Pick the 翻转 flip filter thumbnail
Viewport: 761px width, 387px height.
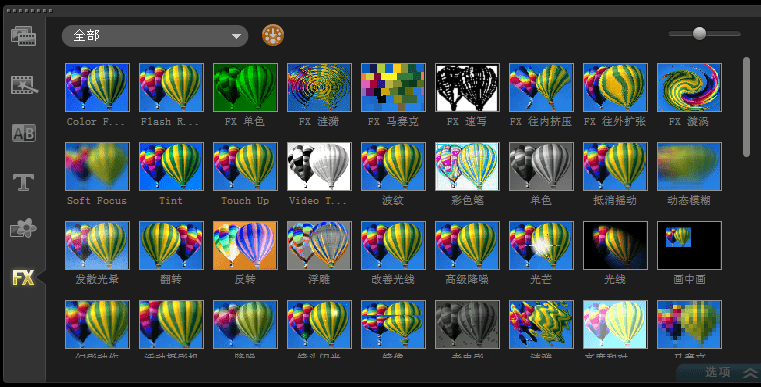click(171, 245)
